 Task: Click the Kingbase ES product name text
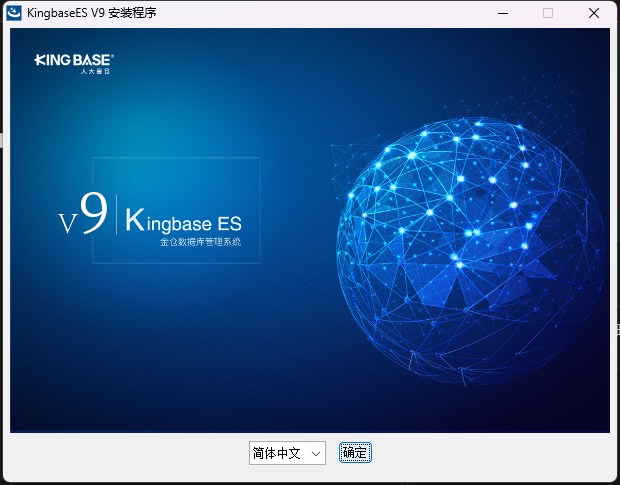pos(184,220)
